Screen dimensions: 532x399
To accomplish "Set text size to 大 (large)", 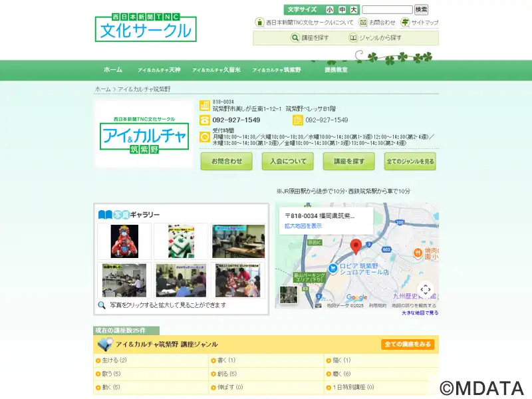I will [353, 10].
